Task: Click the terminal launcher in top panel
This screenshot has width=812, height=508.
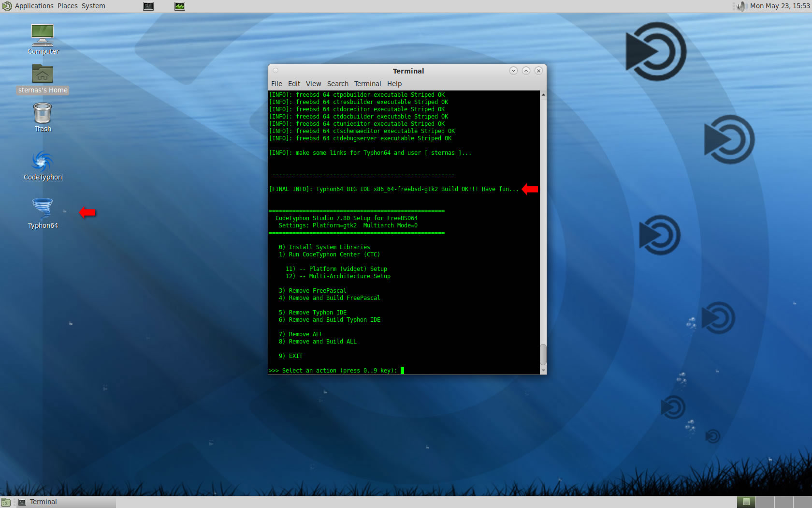Action: 148,6
